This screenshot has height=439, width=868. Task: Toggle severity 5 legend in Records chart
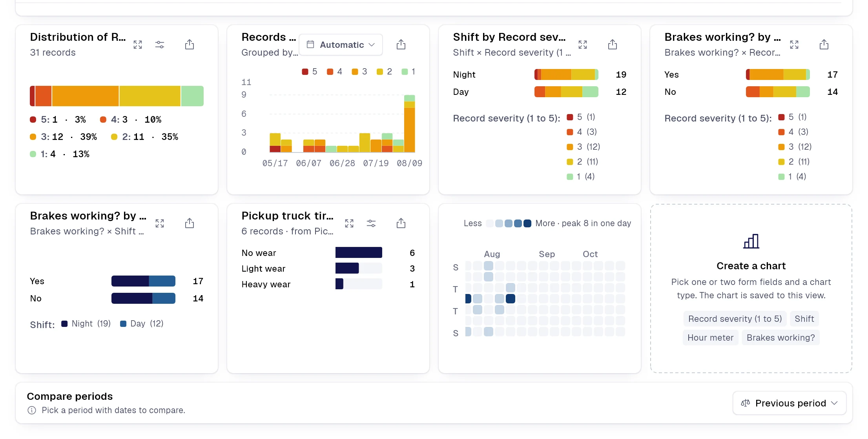point(310,72)
